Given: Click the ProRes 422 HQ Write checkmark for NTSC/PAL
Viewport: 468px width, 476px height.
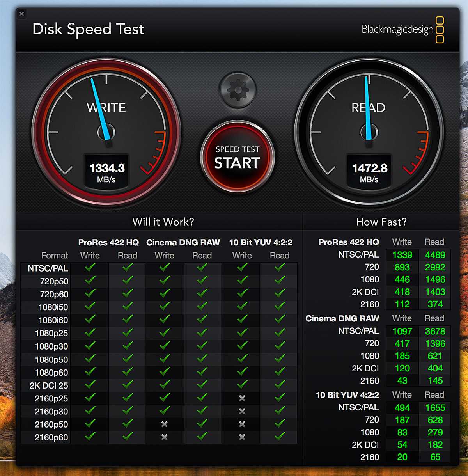Looking at the screenshot, I should [x=90, y=268].
